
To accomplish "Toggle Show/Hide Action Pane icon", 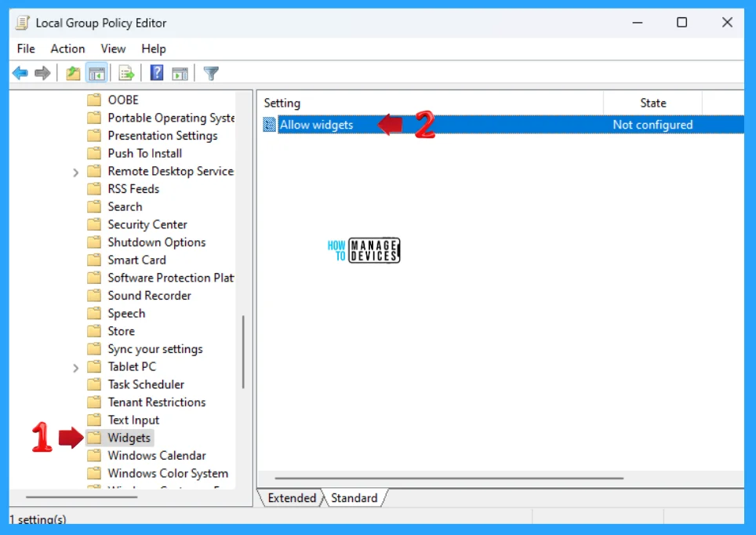I will (180, 74).
